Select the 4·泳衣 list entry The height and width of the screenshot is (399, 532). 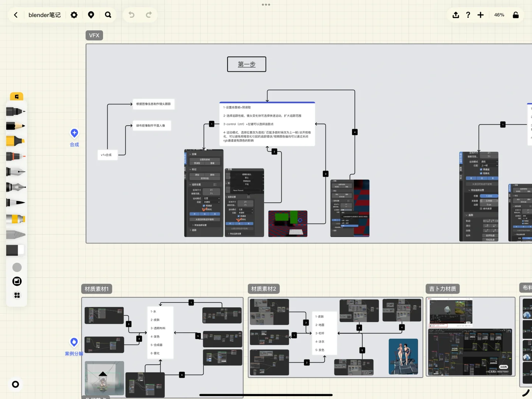[320, 342]
